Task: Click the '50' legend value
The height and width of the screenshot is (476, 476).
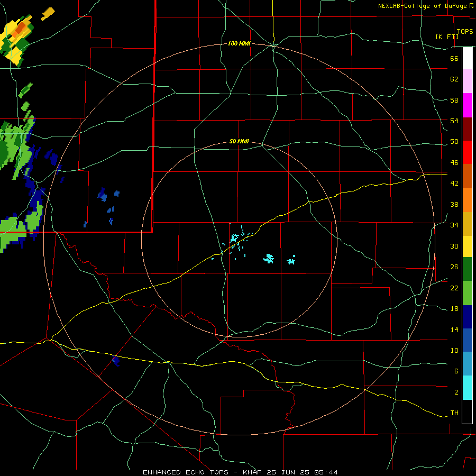Action: 454,142
